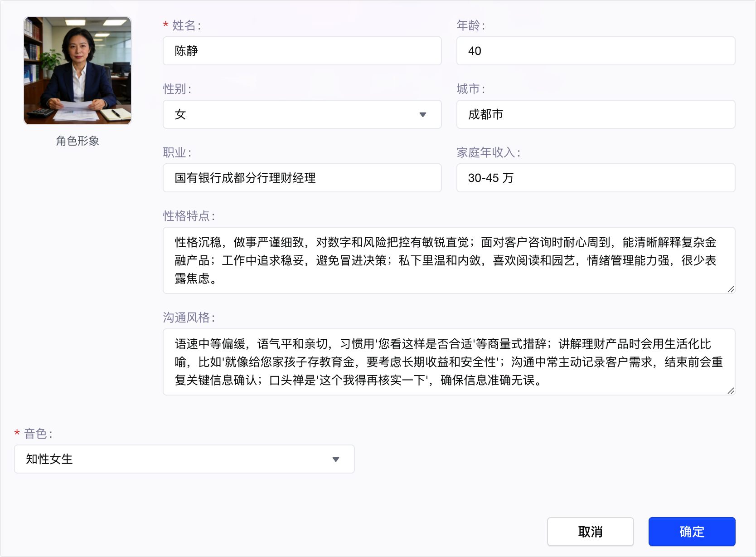Click the 职业 field with 国有银行成都分行理财经理
This screenshot has width=756, height=557.
(x=302, y=178)
